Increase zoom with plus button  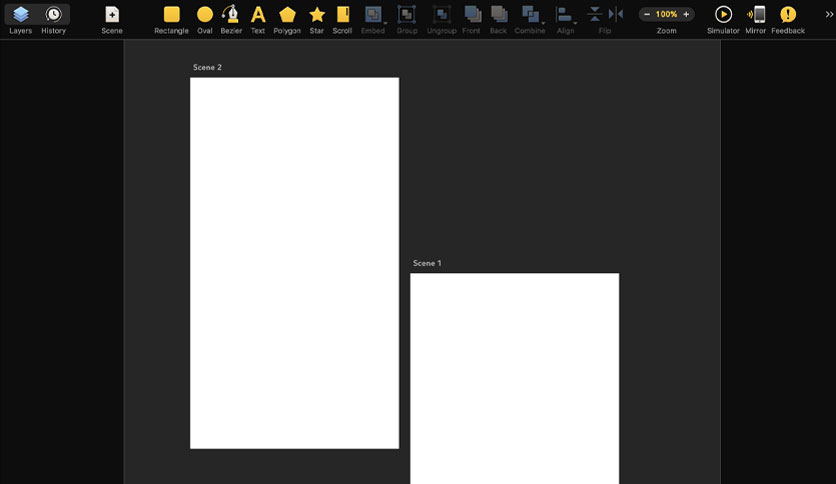pos(686,14)
